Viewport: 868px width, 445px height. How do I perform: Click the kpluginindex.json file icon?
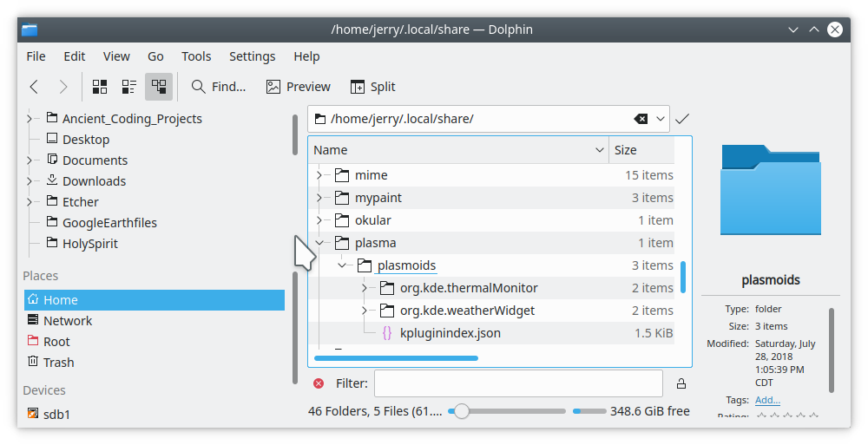click(x=386, y=333)
